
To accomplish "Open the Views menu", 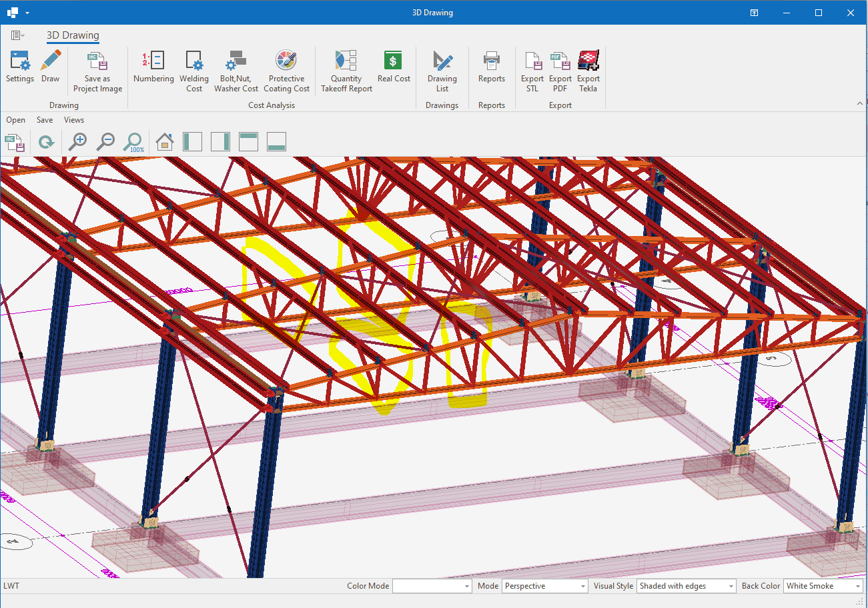I will pyautogui.click(x=74, y=120).
